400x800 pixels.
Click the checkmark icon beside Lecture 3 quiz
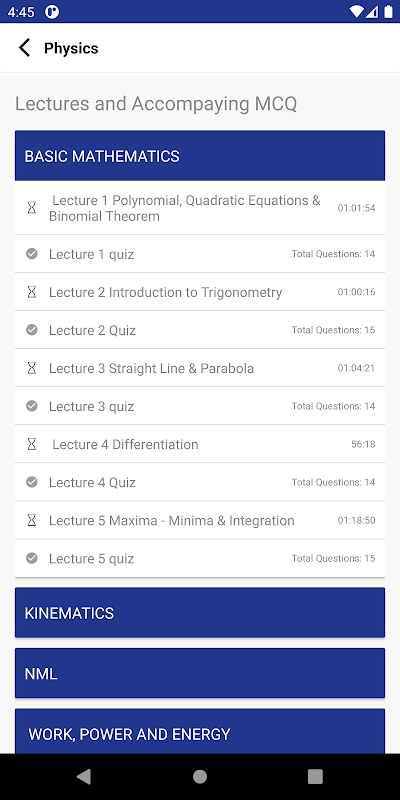click(x=32, y=406)
